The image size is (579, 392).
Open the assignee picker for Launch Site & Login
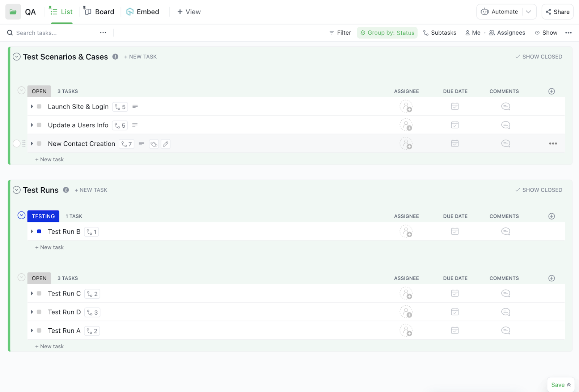pos(406,107)
